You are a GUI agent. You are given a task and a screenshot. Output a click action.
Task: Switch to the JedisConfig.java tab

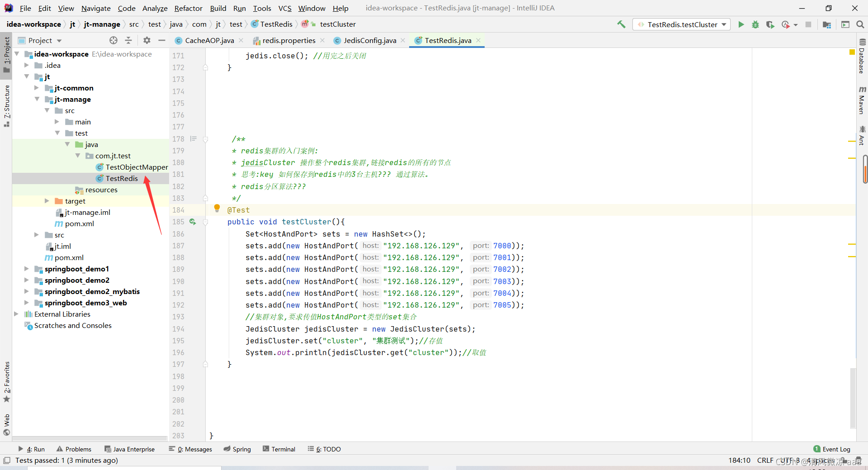click(369, 40)
